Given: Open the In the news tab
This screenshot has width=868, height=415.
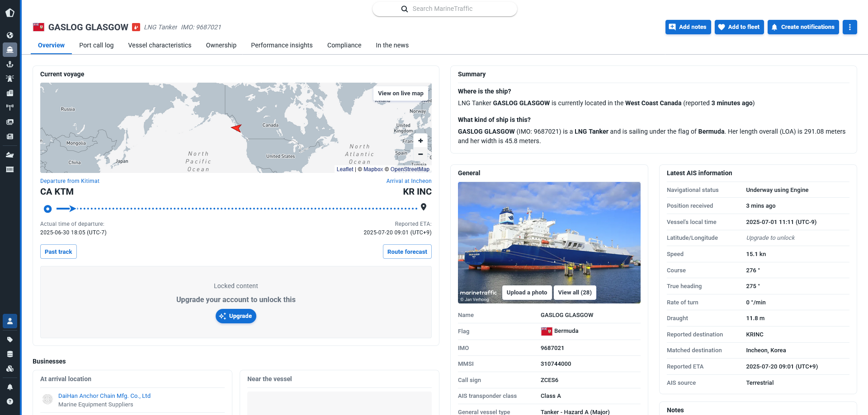Looking at the screenshot, I should pyautogui.click(x=392, y=45).
